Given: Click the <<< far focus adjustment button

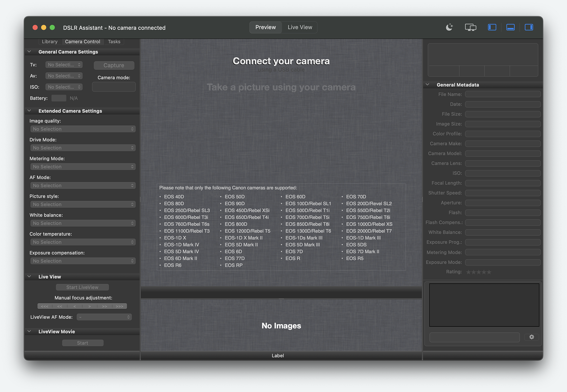Looking at the screenshot, I should [x=45, y=306].
